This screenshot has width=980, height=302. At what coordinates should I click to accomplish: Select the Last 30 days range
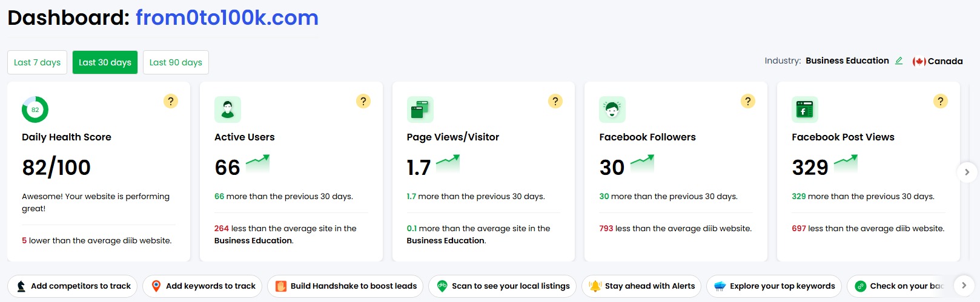(x=105, y=62)
